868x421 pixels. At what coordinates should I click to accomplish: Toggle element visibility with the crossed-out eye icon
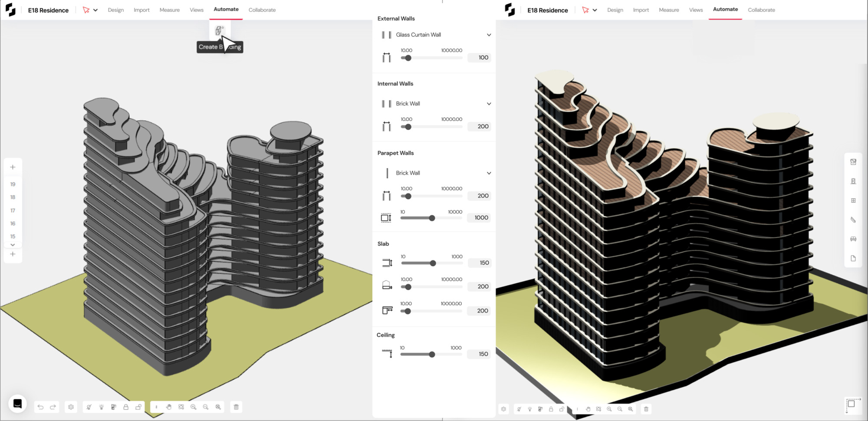[89, 407]
